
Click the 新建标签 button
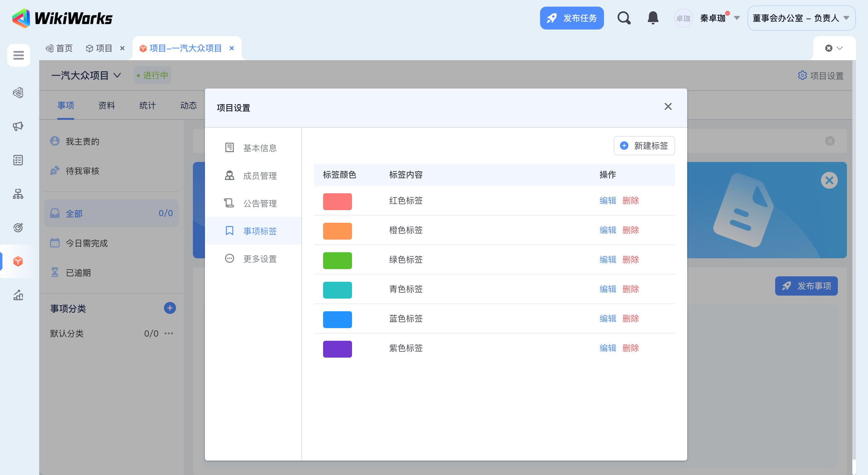(644, 145)
